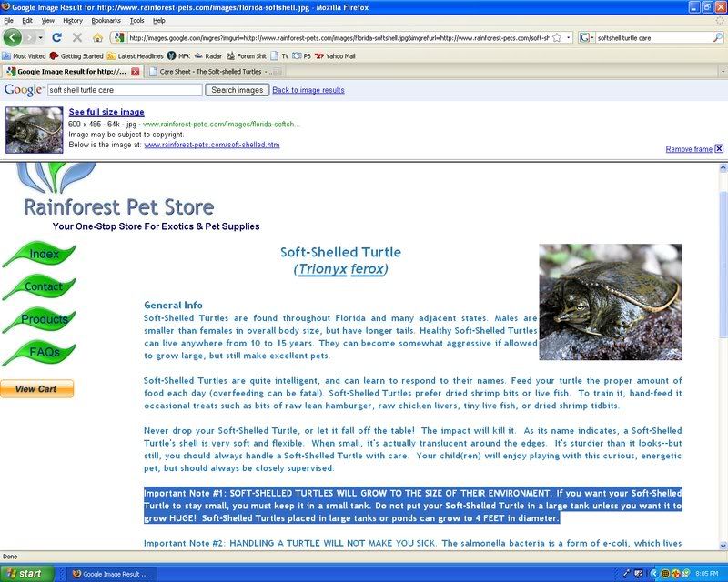Open the Bookmarks menu

[x=106, y=20]
